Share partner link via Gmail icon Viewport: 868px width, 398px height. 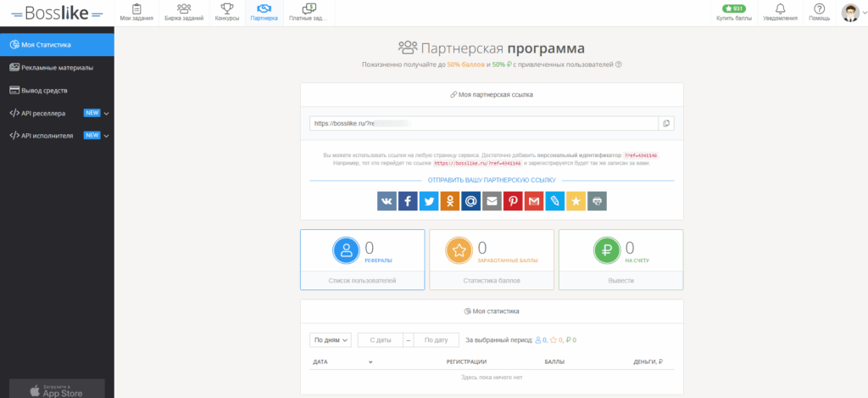[534, 201]
